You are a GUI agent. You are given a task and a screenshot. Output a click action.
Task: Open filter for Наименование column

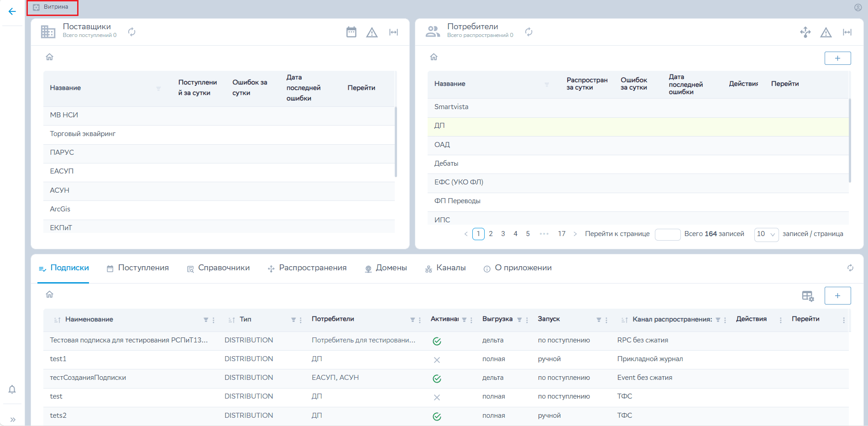click(x=206, y=320)
